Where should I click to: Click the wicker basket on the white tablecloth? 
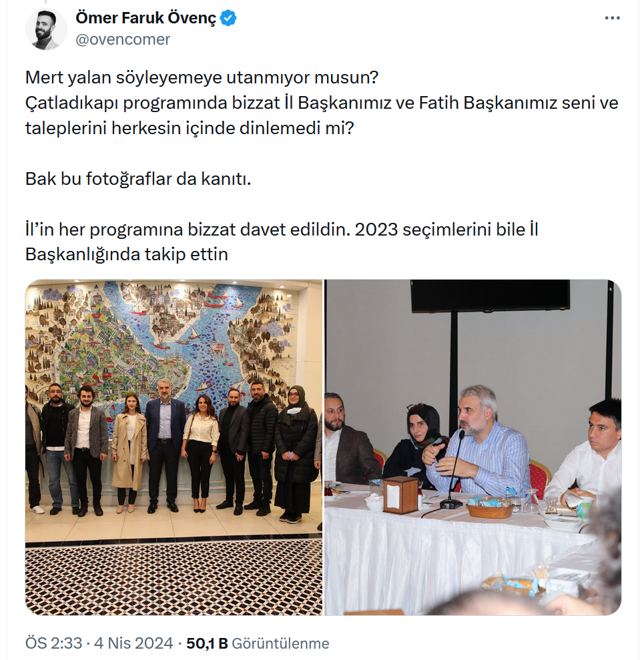pyautogui.click(x=490, y=509)
